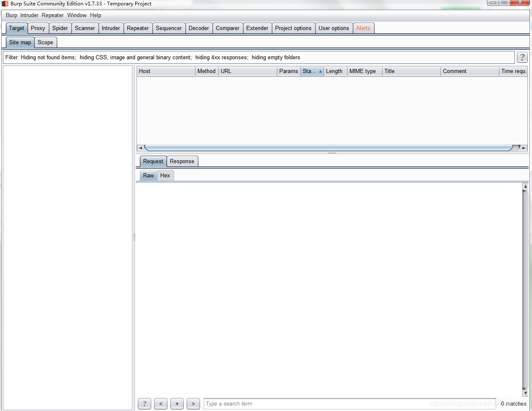Click the site map filter bar
Screen dimensions: 532x411
(258, 58)
